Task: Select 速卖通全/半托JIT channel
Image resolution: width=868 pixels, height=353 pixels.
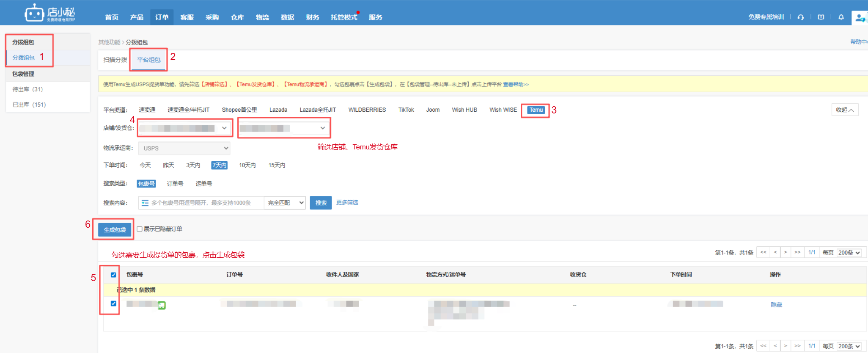Action: [188, 110]
